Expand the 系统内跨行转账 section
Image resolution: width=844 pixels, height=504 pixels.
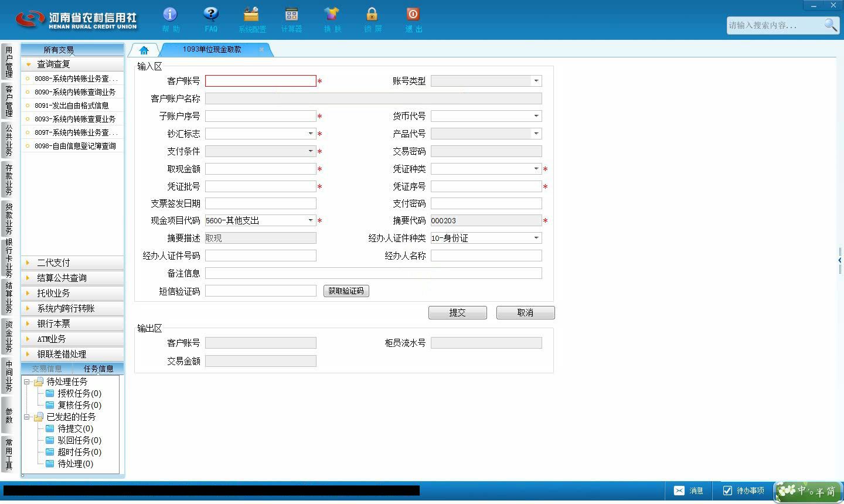(73, 308)
